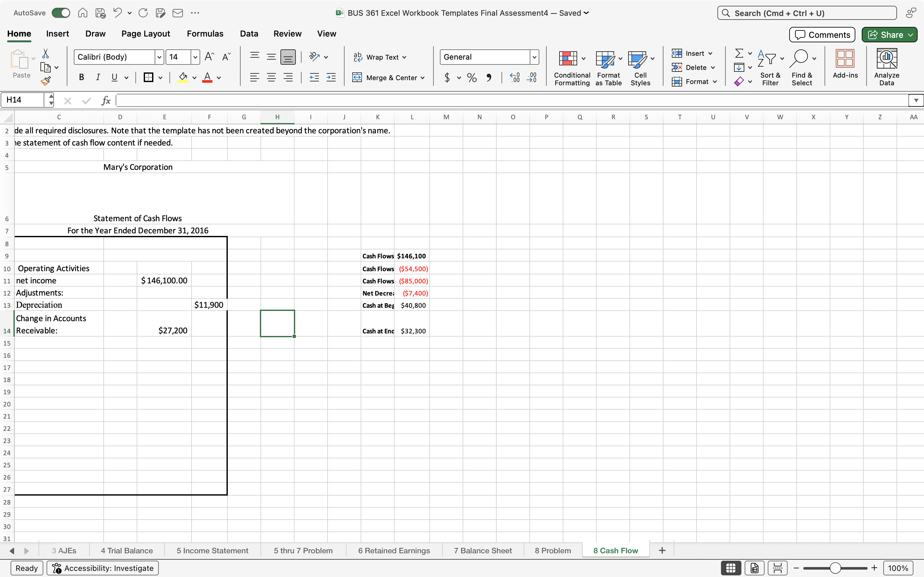Open the 7 Balance Sheet sheet tab
Viewport: 924px width, 577px height.
click(483, 550)
